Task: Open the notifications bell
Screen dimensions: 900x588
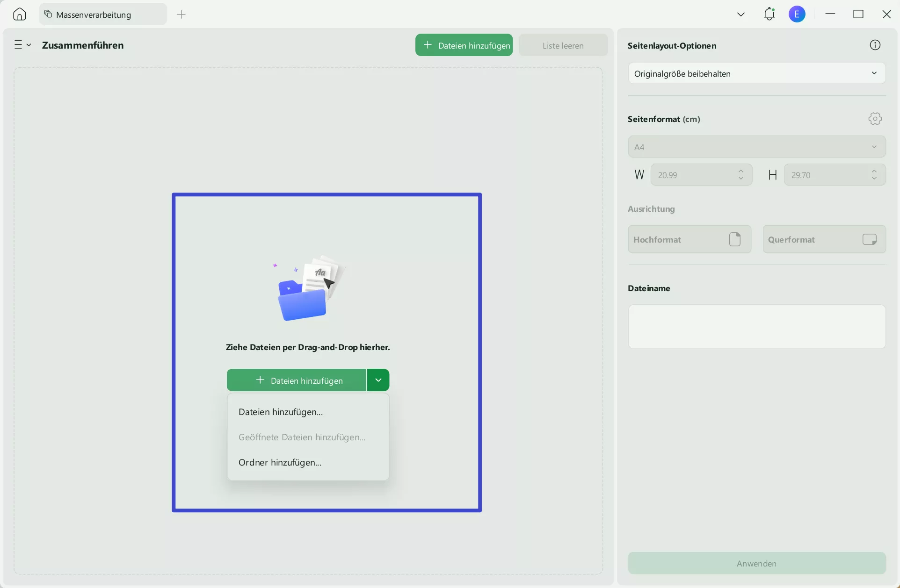Action: click(x=769, y=14)
